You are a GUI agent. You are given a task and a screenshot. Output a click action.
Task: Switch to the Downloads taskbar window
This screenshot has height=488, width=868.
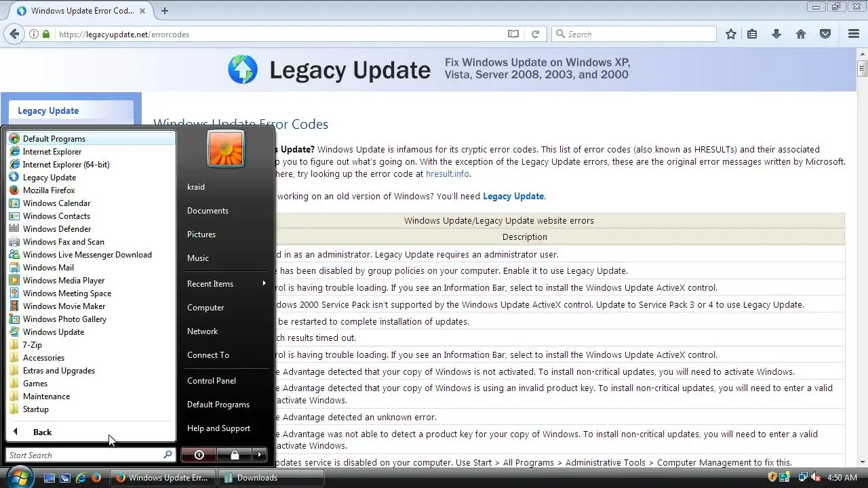[272, 477]
